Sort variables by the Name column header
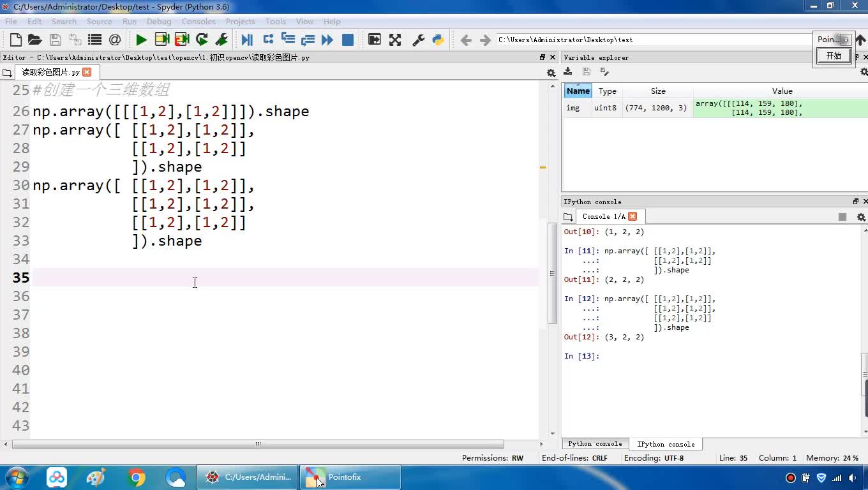 578,91
